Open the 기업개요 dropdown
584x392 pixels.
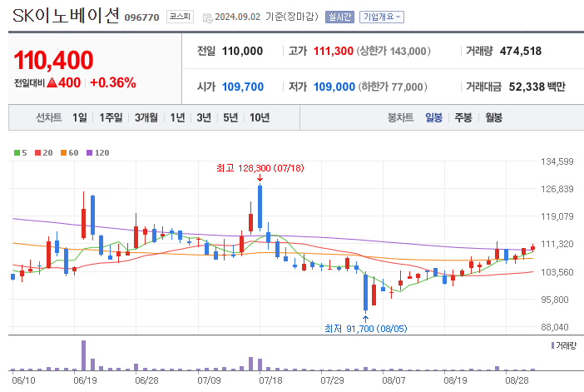[x=381, y=17]
